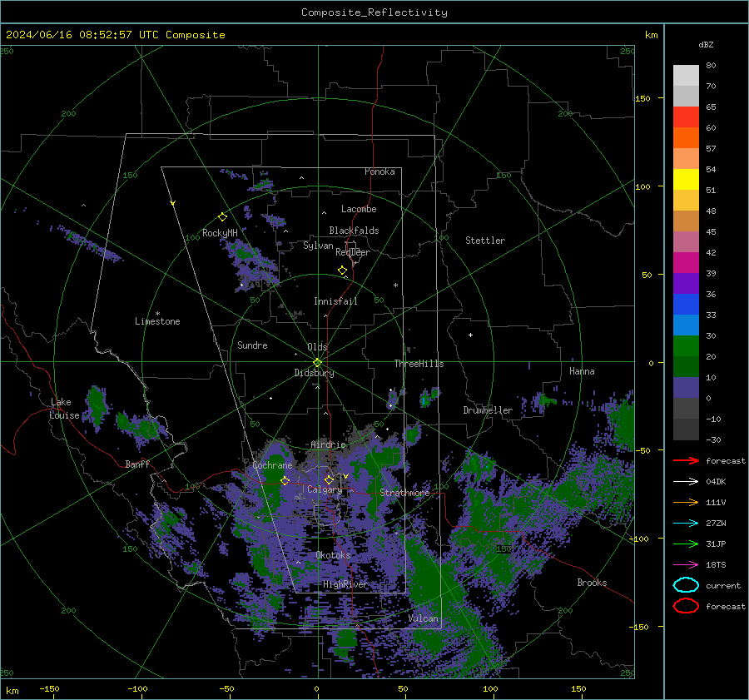Click the asterisk marker east of Innisfail

[395, 285]
